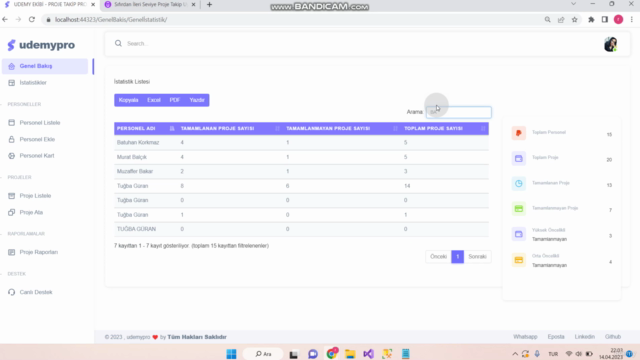This screenshot has width=640, height=360.
Task: Open Proje Listele page
Action: click(35, 196)
